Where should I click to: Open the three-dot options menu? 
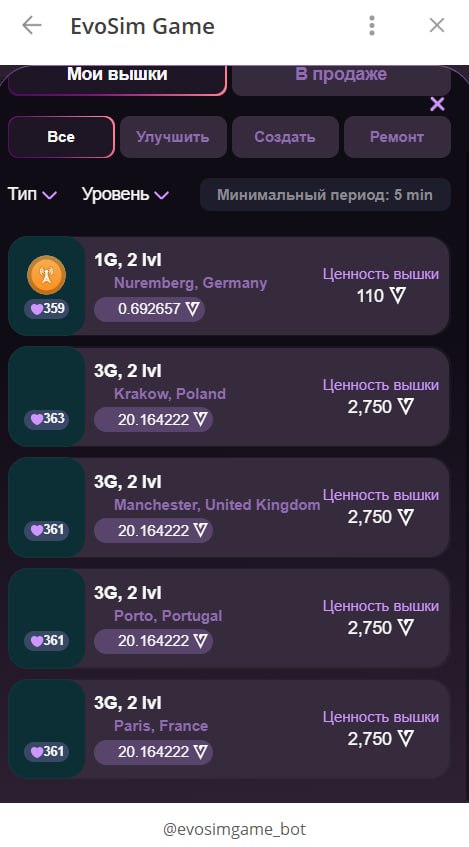coord(372,25)
